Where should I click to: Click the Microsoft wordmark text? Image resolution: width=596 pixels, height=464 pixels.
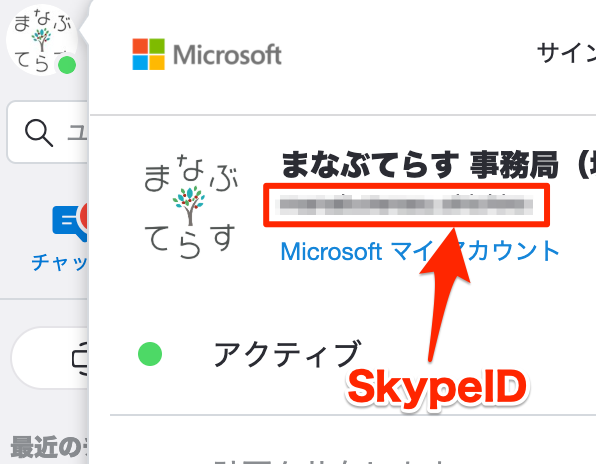(x=227, y=55)
